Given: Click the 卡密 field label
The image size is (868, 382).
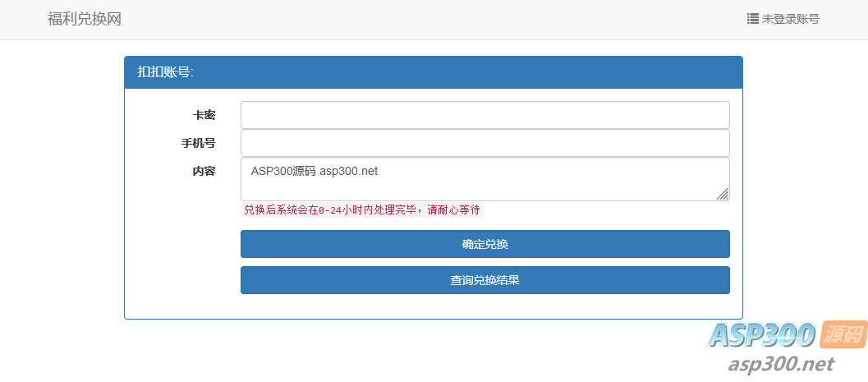Looking at the screenshot, I should pos(204,115).
